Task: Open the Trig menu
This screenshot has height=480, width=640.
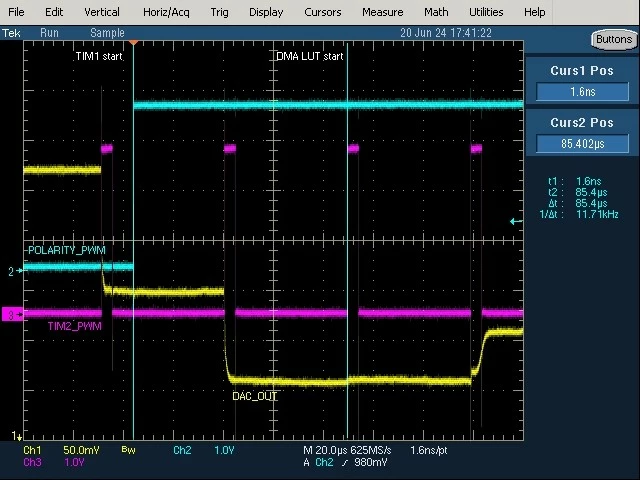Action: [220, 13]
